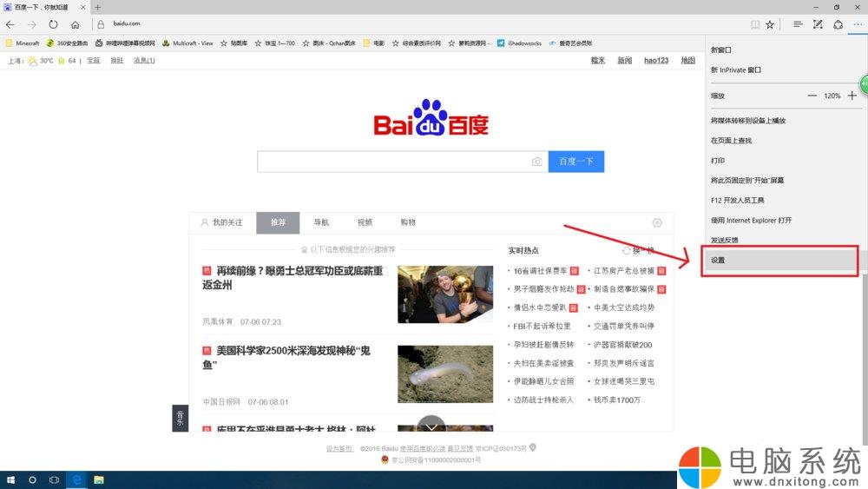This screenshot has height=489, width=868.
Task: Open Task View on taskbar
Action: coord(54,480)
